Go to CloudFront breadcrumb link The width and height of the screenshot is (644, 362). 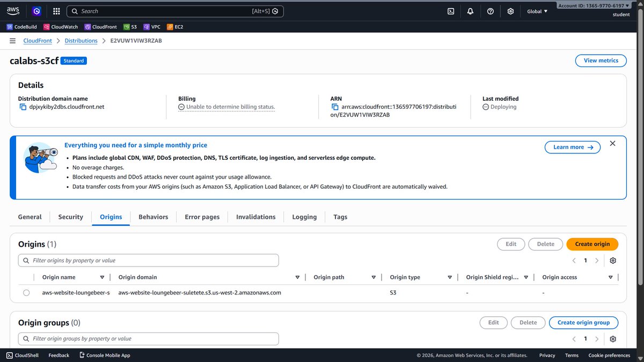coord(38,41)
